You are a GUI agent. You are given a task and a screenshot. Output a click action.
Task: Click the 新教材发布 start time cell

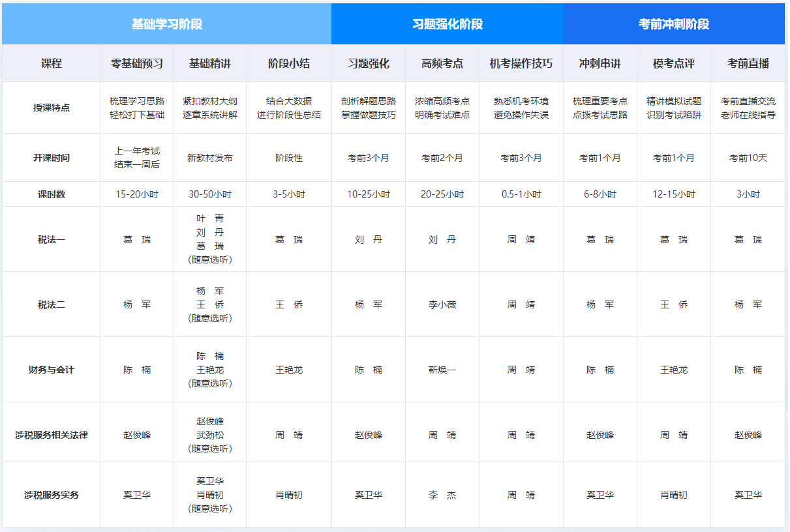click(210, 158)
